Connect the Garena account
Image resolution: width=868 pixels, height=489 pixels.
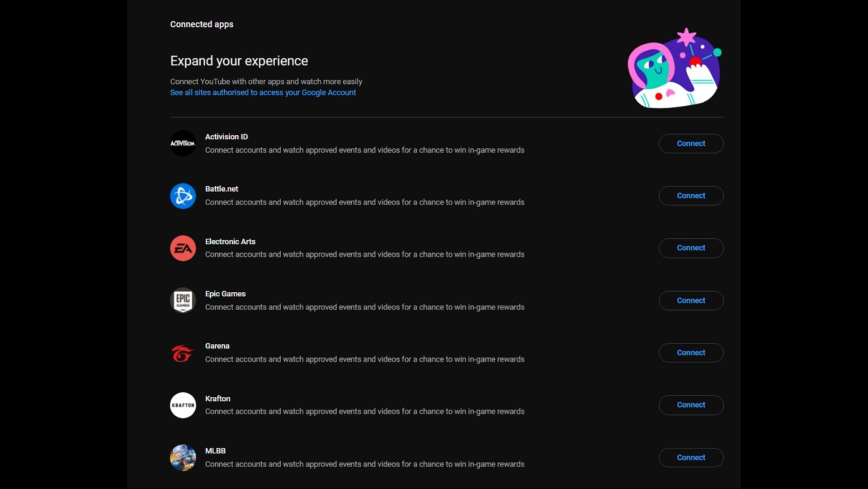click(x=691, y=352)
